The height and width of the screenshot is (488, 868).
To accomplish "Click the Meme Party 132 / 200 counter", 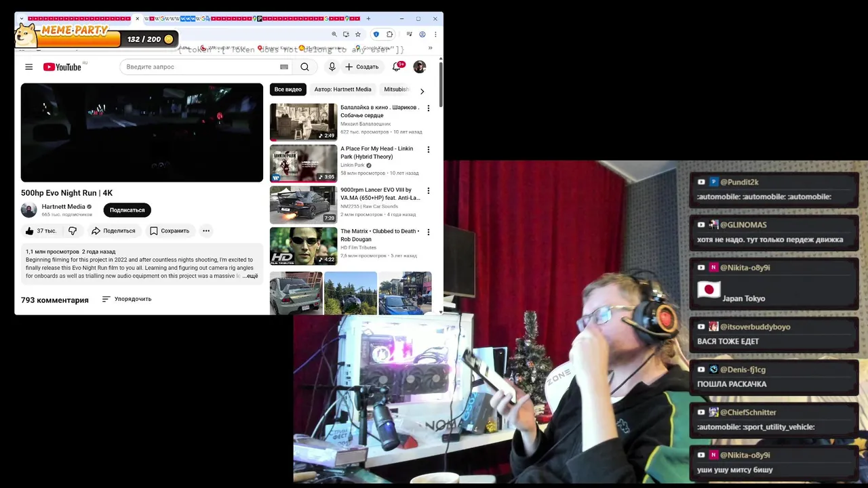I will click(150, 39).
